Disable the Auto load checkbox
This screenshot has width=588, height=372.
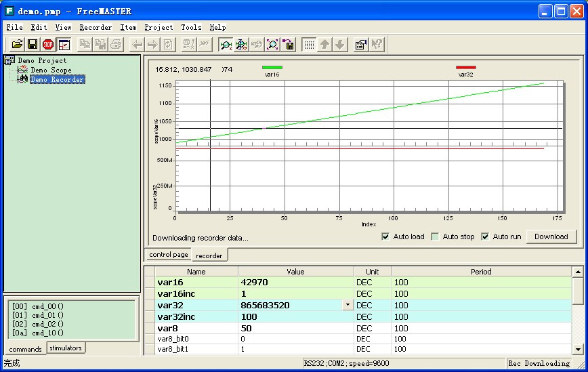click(385, 236)
